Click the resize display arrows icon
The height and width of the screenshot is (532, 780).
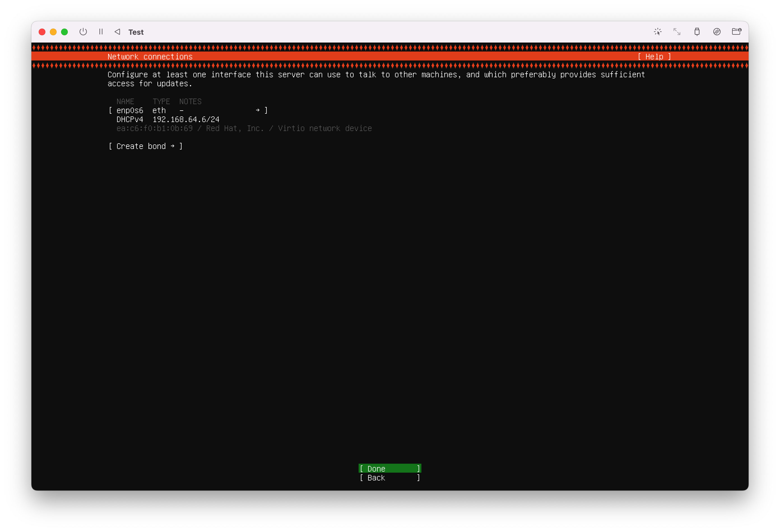point(677,32)
